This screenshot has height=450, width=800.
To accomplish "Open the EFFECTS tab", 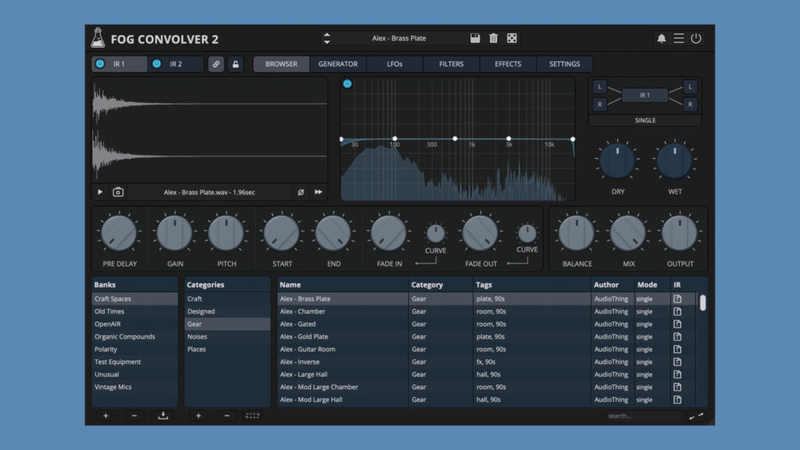I will 508,64.
